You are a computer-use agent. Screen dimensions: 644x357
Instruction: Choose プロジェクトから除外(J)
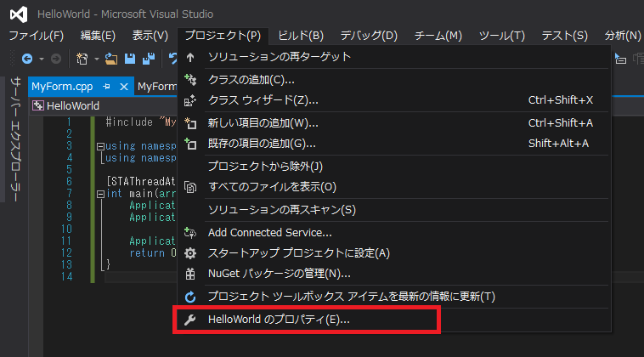coord(394,167)
